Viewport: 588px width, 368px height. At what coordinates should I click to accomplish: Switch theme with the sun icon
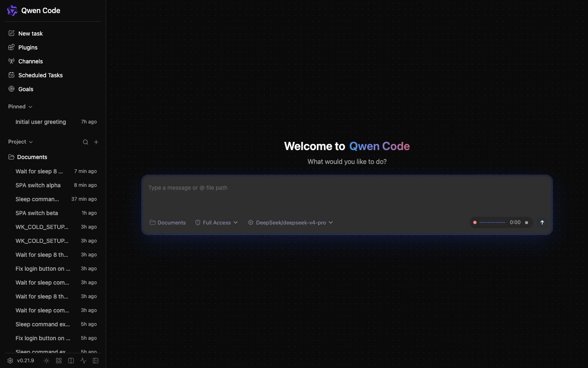47,361
